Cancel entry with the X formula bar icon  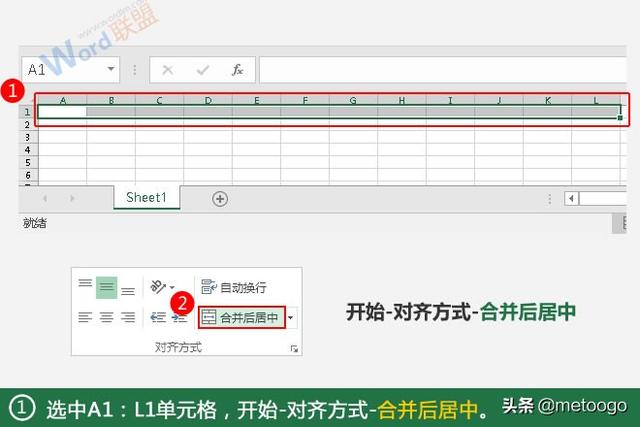[x=167, y=70]
